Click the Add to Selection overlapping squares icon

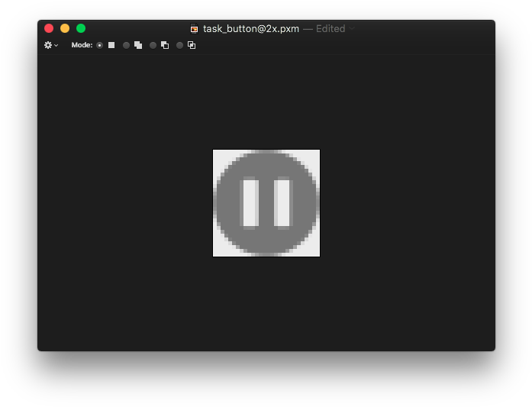point(138,45)
